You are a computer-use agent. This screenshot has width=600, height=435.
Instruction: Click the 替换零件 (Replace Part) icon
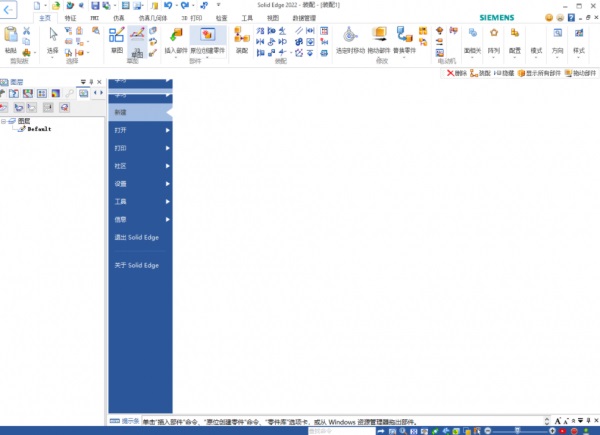click(406, 36)
